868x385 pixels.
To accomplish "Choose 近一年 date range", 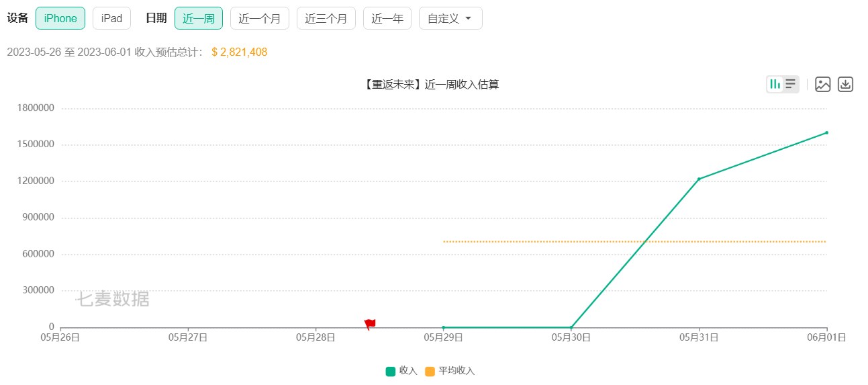I will coord(387,18).
